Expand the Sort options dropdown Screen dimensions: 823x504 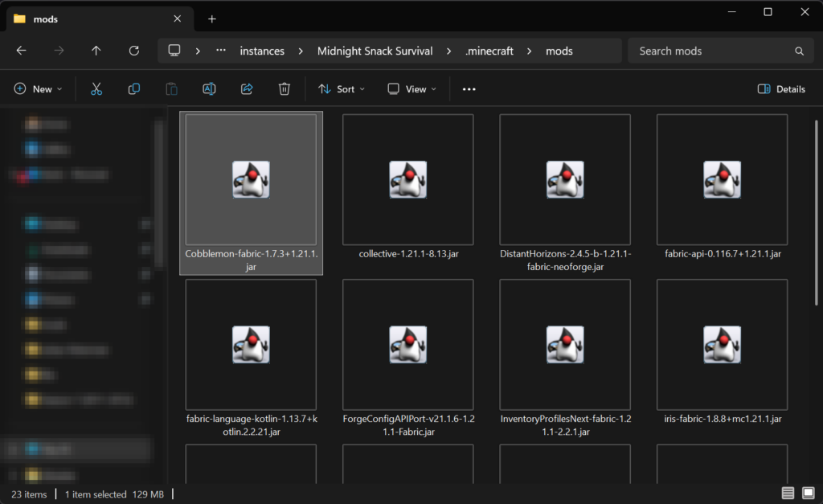click(x=342, y=89)
